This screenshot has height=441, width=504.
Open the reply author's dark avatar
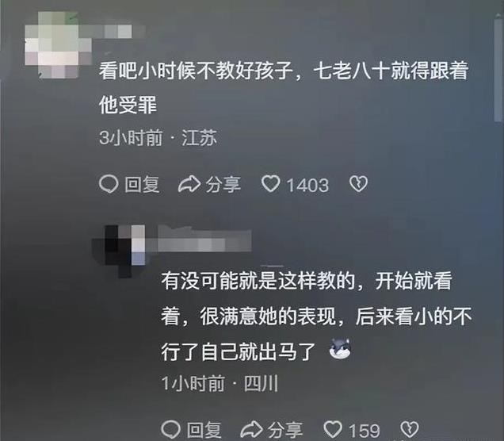coord(118,251)
